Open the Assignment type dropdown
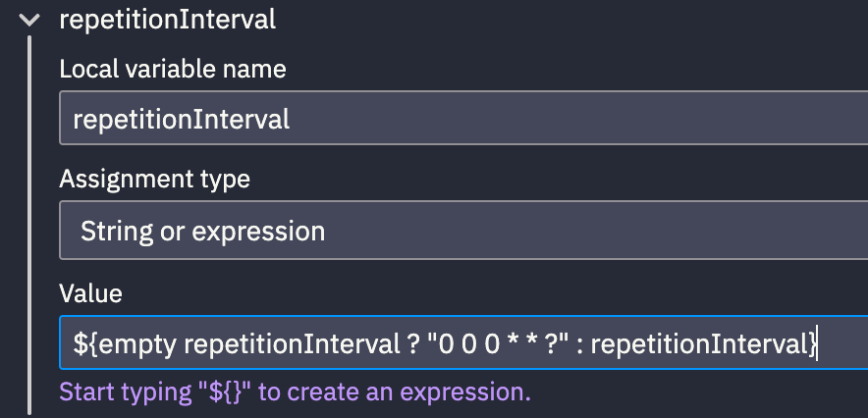This screenshot has width=868, height=418. pos(463,230)
